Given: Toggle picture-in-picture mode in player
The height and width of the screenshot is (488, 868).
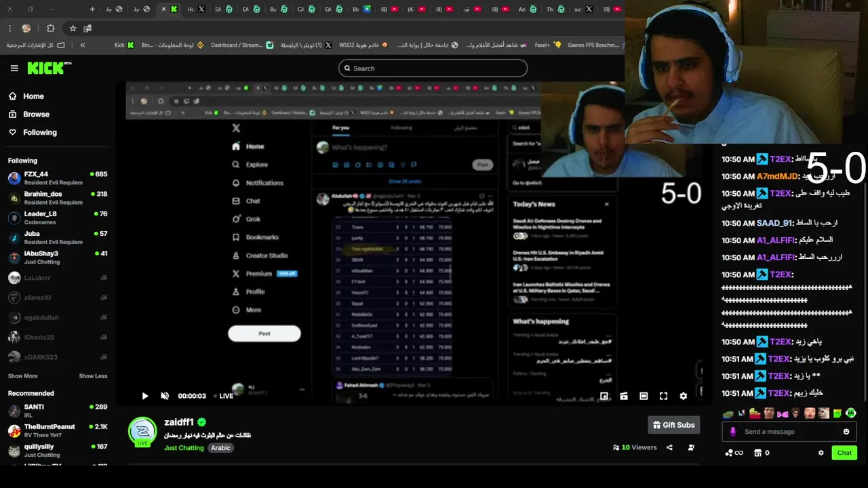Looking at the screenshot, I should [604, 396].
